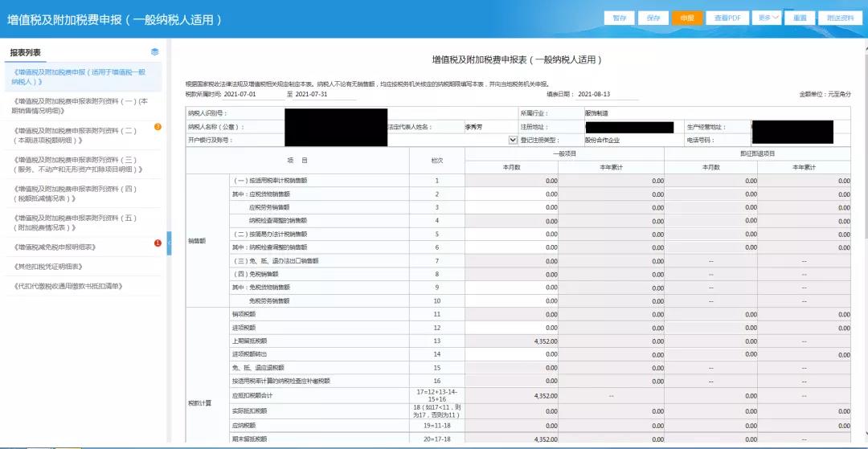The image size is (868, 449).
Task: Click the 重置 button
Action: coord(800,18)
